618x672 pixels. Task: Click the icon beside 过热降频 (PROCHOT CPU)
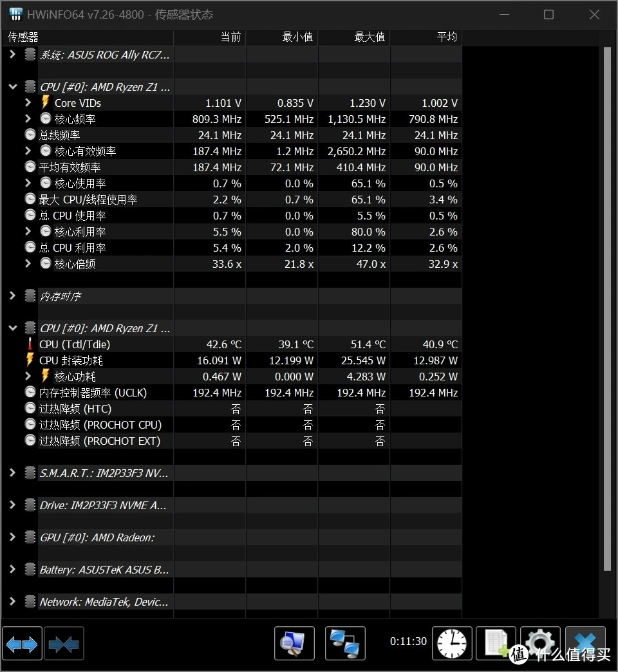click(30, 424)
